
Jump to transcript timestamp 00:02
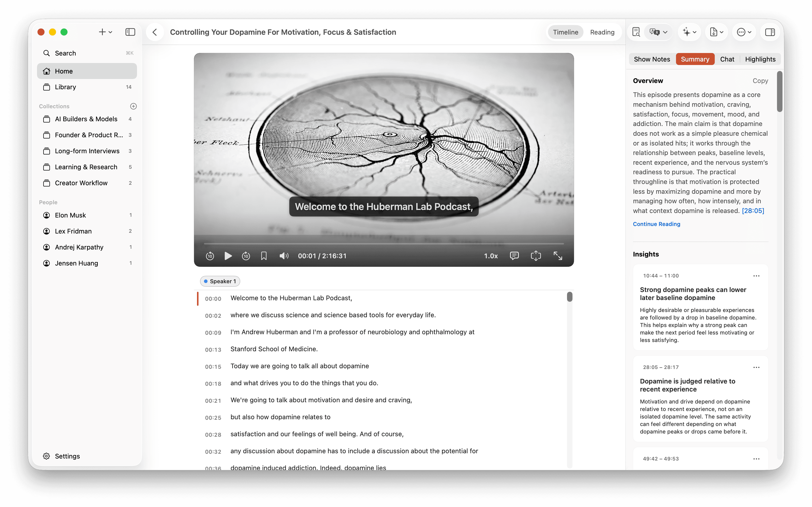click(x=213, y=315)
